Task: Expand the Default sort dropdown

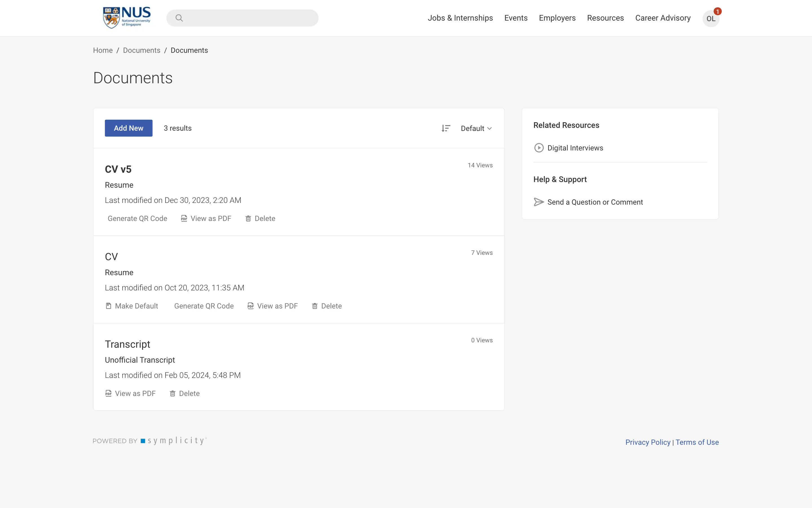Action: click(x=476, y=128)
